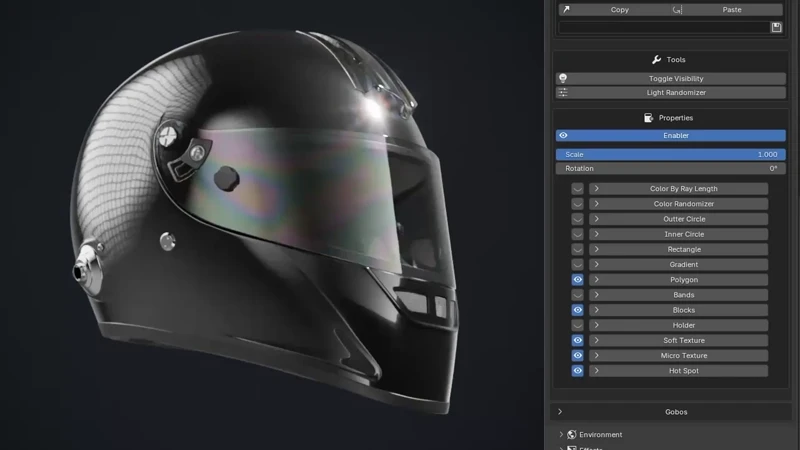Disable Blocks eye toggle

click(578, 310)
